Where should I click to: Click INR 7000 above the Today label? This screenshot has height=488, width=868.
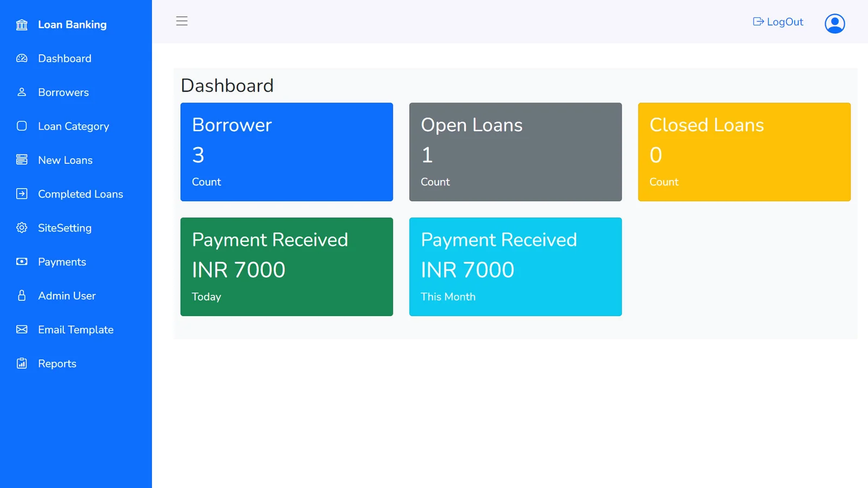pos(239,270)
